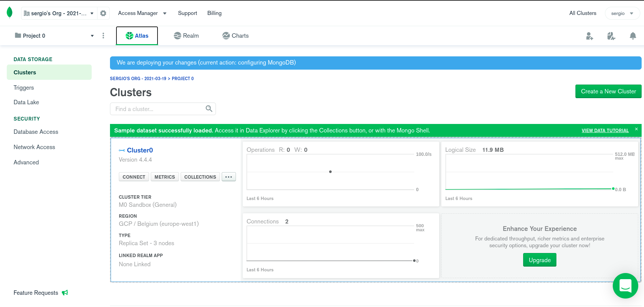The image size is (644, 307).
Task: Click Create a New Cluster button
Action: (608, 91)
